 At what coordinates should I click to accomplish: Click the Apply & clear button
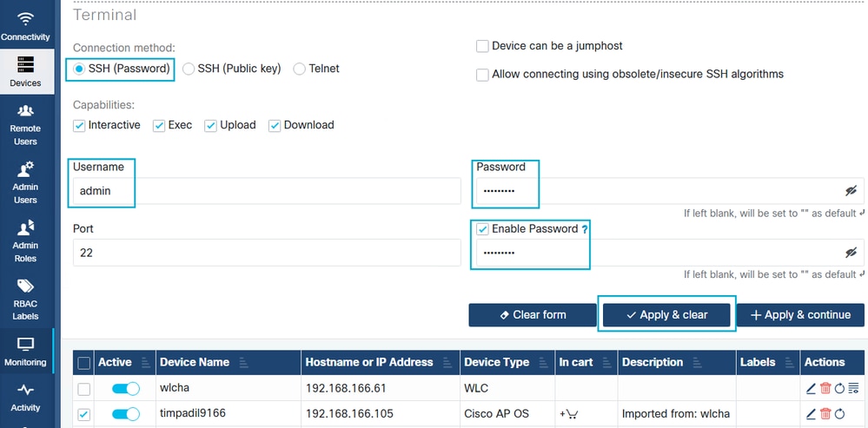point(666,314)
